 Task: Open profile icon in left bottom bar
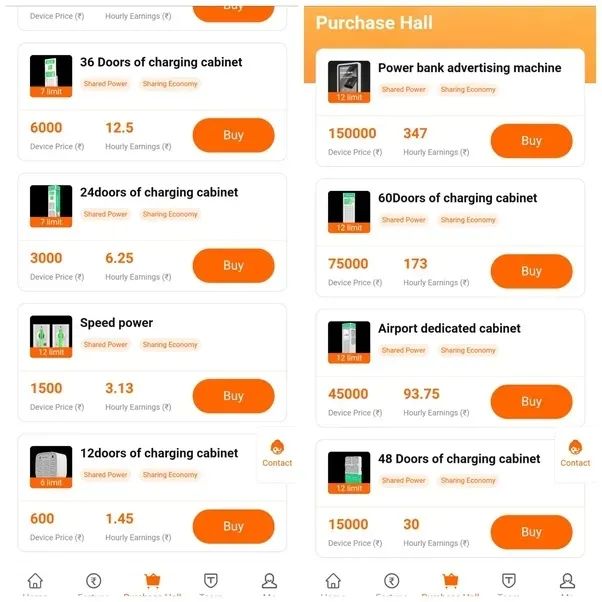(269, 580)
